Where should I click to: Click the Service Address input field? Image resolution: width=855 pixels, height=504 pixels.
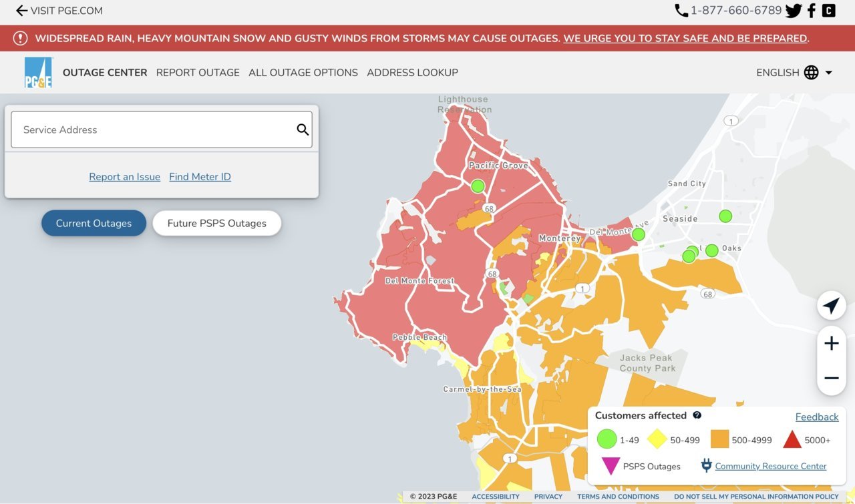point(161,130)
